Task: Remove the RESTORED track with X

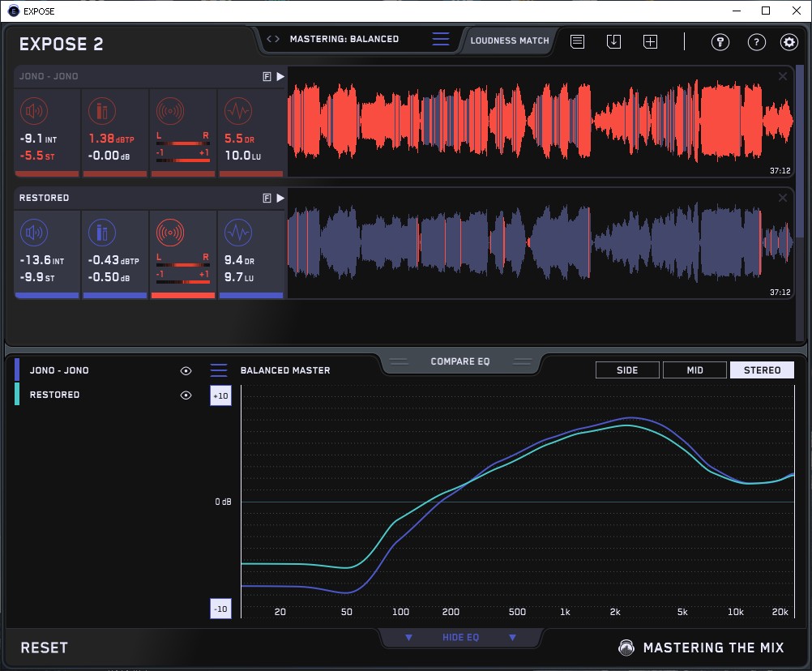Action: pyautogui.click(x=783, y=198)
